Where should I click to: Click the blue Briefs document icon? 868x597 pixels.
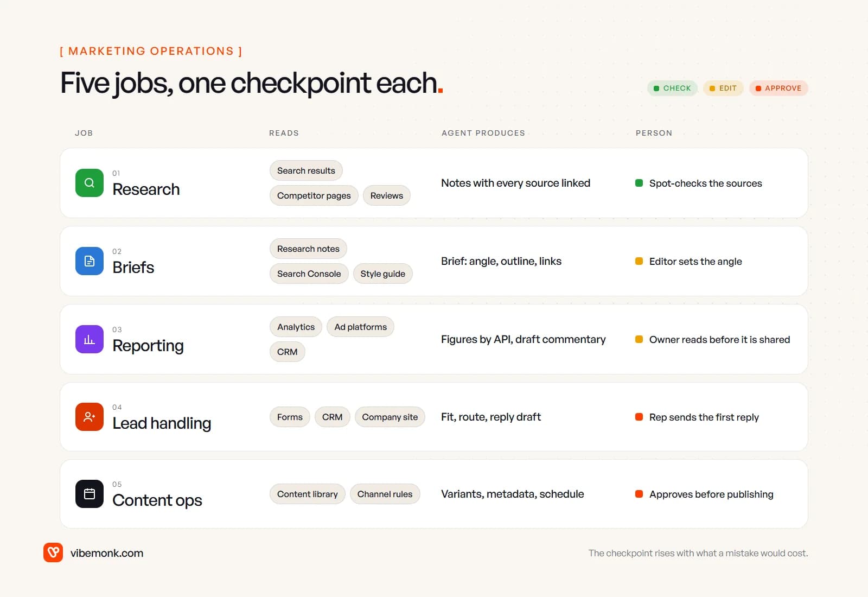click(90, 261)
